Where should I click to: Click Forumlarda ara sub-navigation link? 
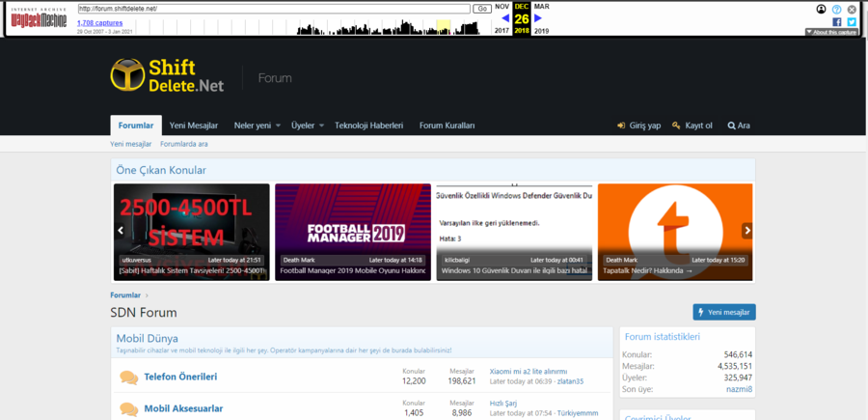pos(184,144)
